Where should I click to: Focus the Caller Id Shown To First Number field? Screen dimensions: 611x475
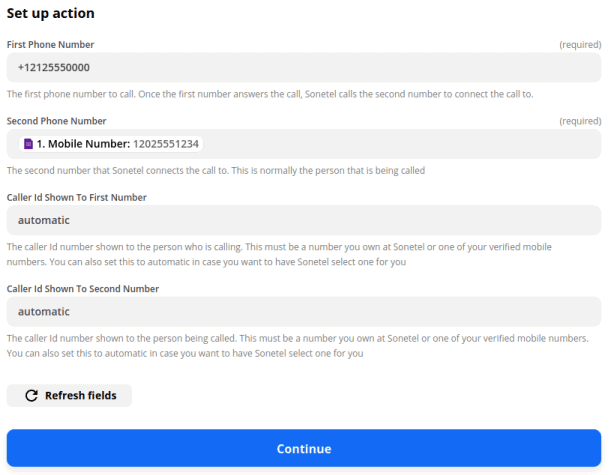coord(303,220)
